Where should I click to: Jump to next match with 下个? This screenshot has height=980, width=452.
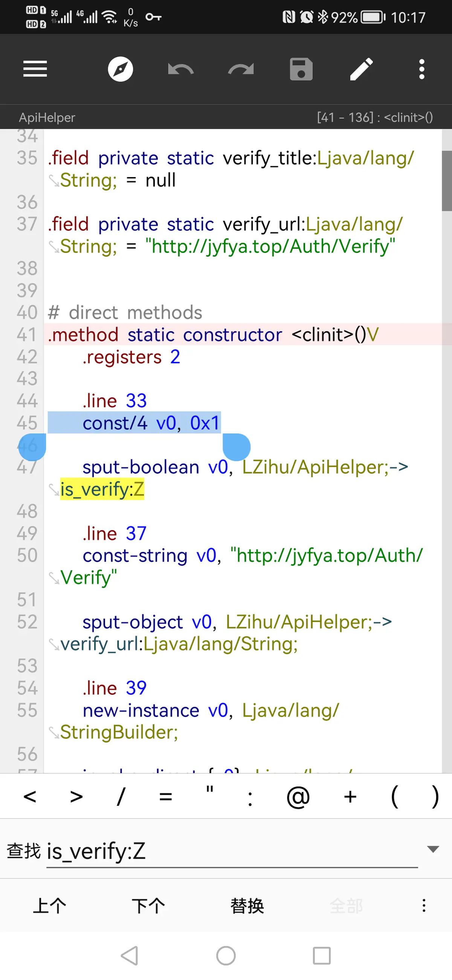pyautogui.click(x=148, y=905)
